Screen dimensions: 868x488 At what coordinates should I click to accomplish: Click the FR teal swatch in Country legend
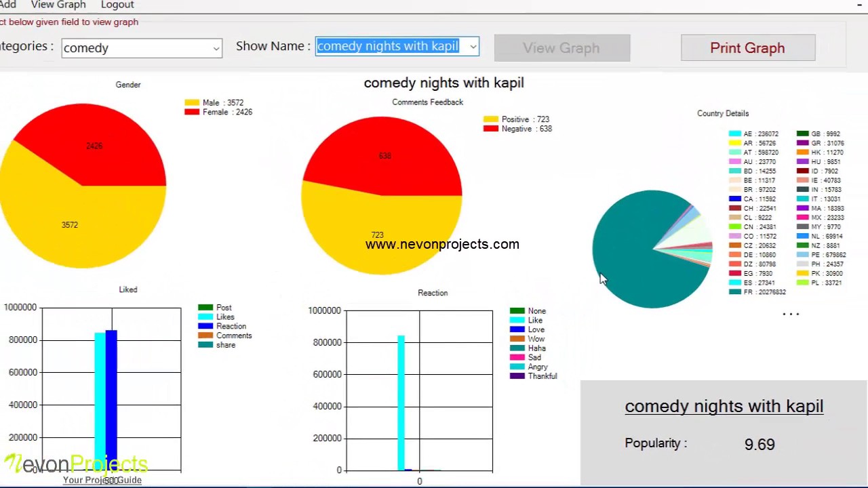point(735,292)
